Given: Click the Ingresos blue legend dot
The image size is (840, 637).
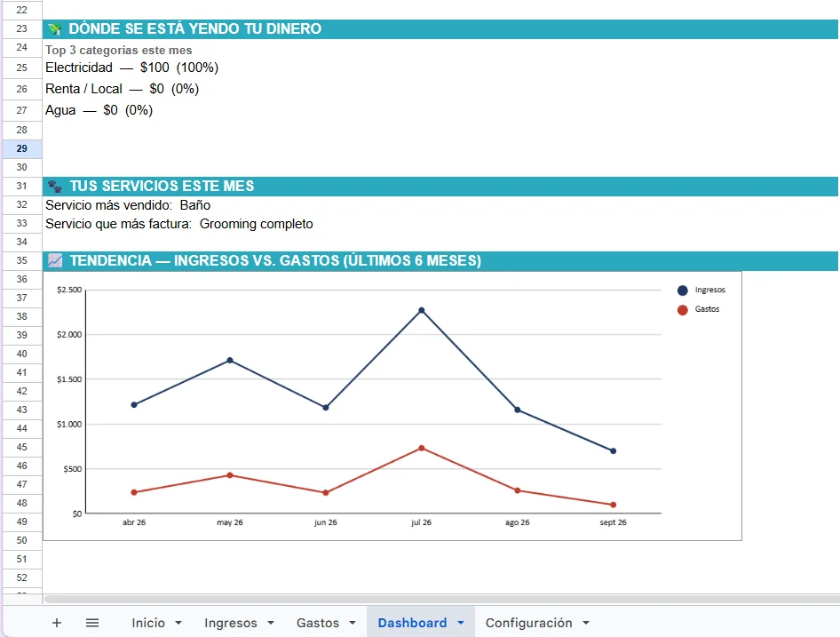Looking at the screenshot, I should point(683,291).
